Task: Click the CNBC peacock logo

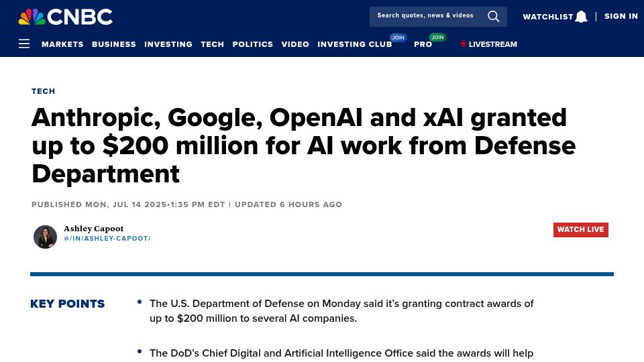Action: click(x=66, y=17)
